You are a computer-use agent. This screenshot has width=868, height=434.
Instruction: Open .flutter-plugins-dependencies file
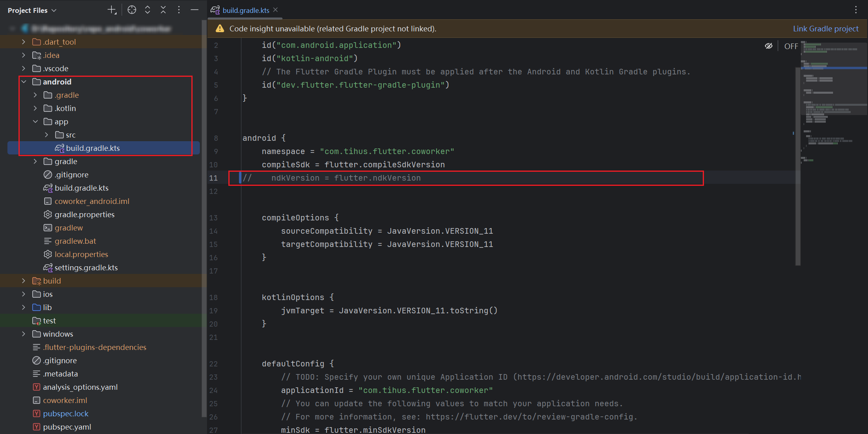[x=94, y=347]
